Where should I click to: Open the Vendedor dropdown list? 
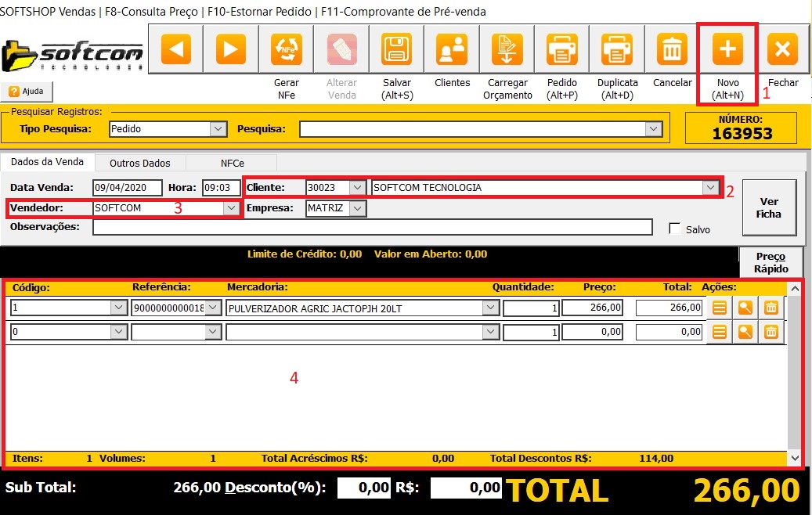[230, 208]
